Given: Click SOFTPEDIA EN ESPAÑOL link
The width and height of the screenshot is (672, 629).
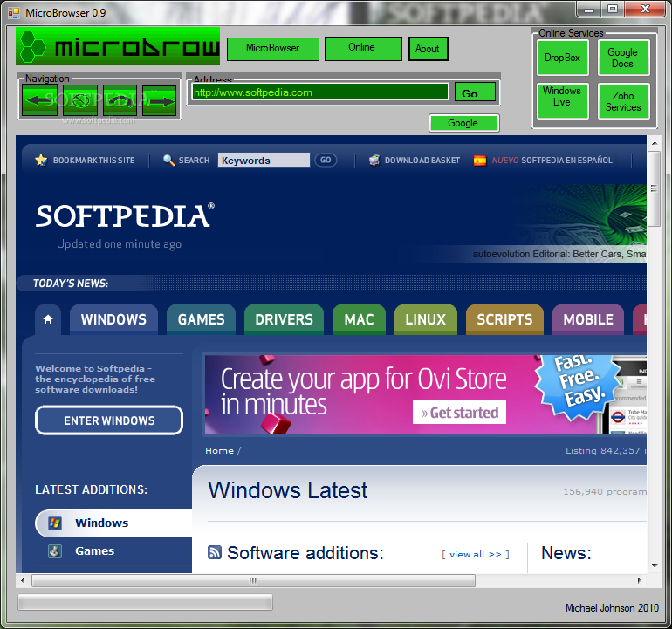Looking at the screenshot, I should point(566,161).
